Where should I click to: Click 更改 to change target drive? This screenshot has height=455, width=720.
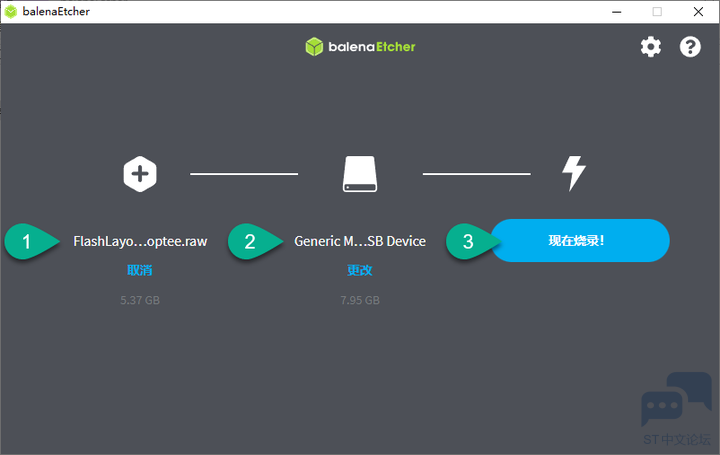click(360, 270)
